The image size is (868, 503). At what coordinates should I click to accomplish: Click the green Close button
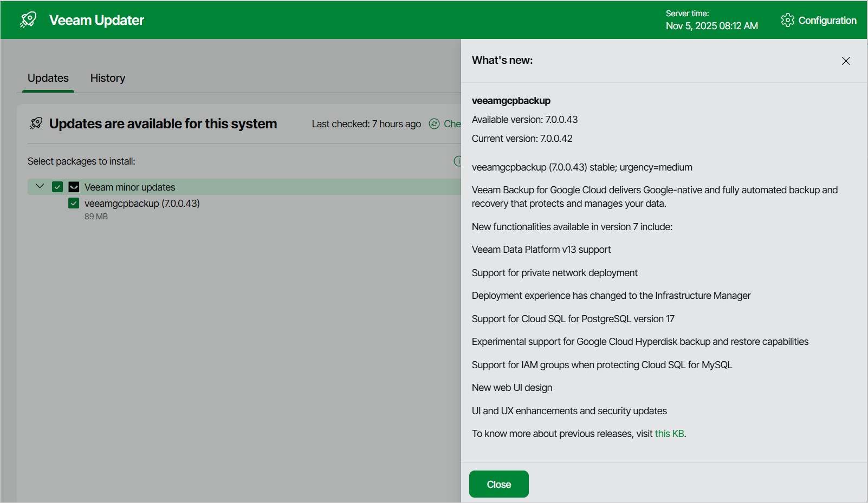click(499, 484)
